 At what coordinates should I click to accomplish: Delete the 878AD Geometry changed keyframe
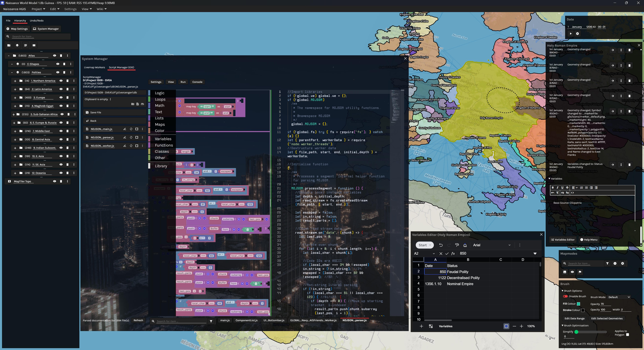(630, 65)
